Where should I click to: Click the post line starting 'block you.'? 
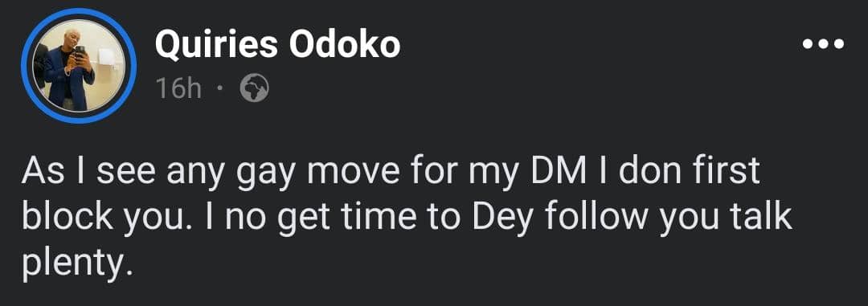point(407,218)
